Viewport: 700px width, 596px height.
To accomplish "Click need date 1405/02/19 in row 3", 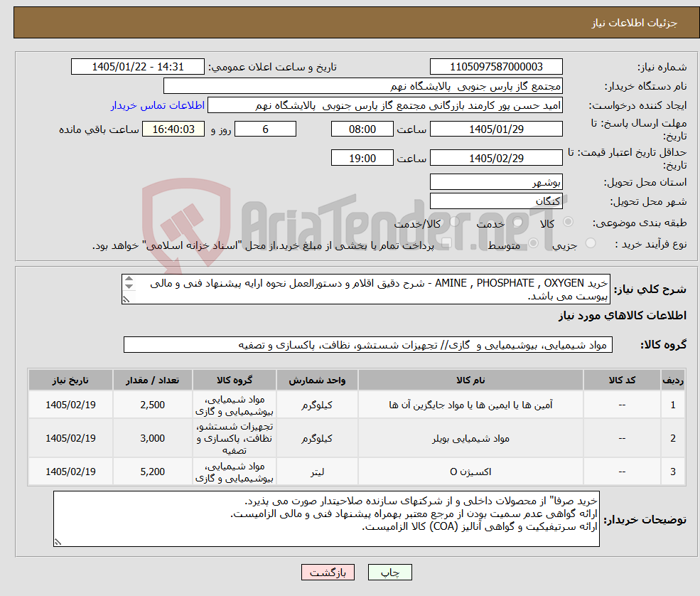I will [70, 472].
